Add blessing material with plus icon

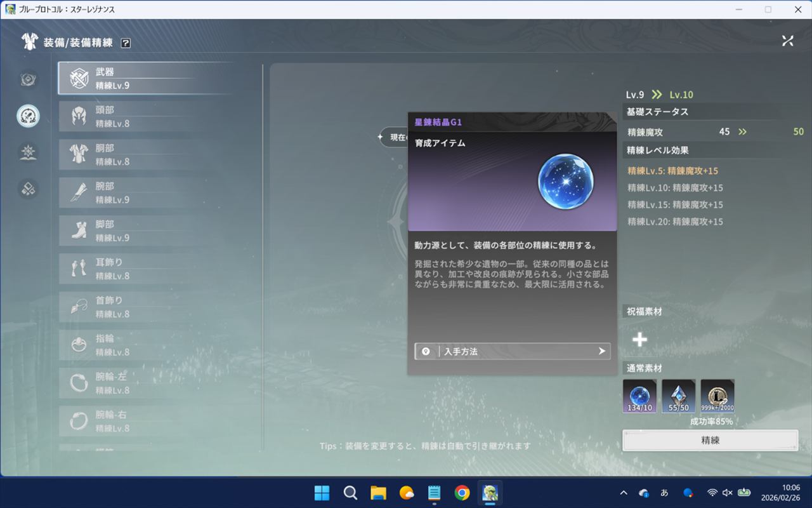(x=639, y=340)
